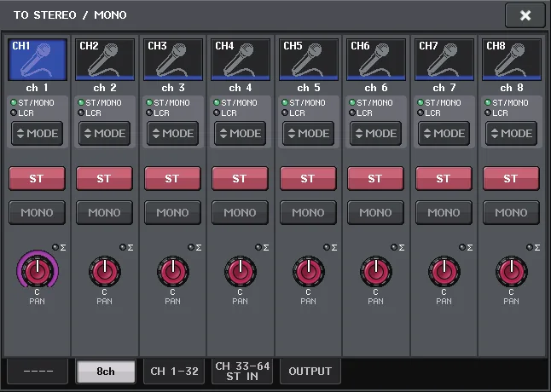
Task: Click the sigma indicator on ch 8
Action: [533, 247]
